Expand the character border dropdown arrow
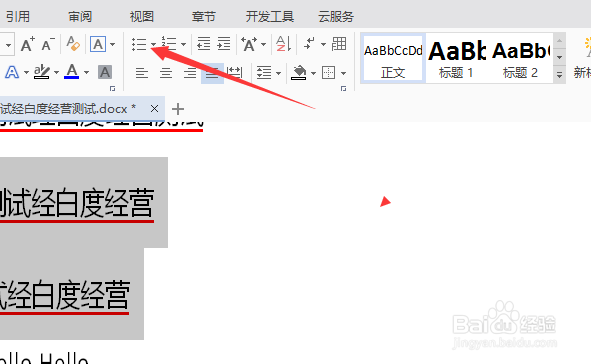The height and width of the screenshot is (364, 591). click(113, 45)
